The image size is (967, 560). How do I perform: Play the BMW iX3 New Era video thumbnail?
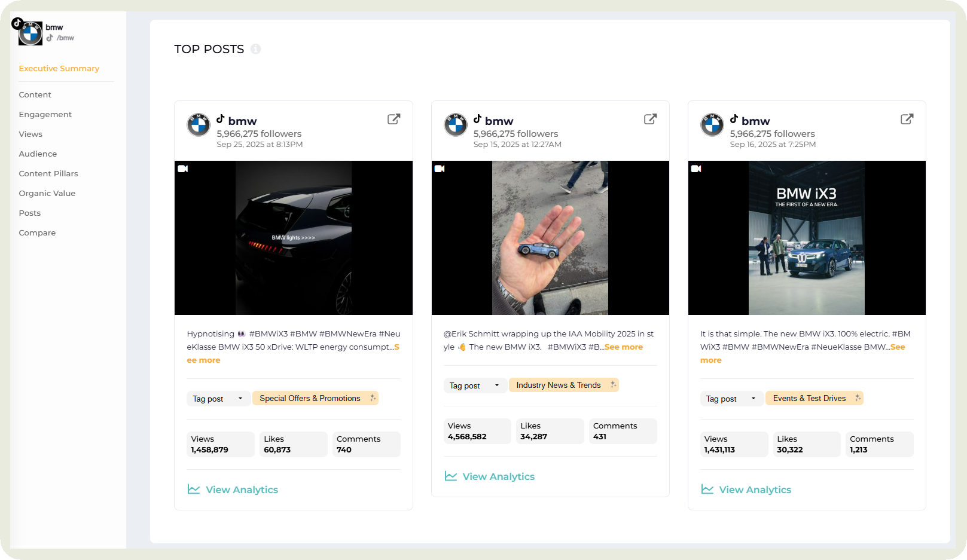tap(806, 238)
